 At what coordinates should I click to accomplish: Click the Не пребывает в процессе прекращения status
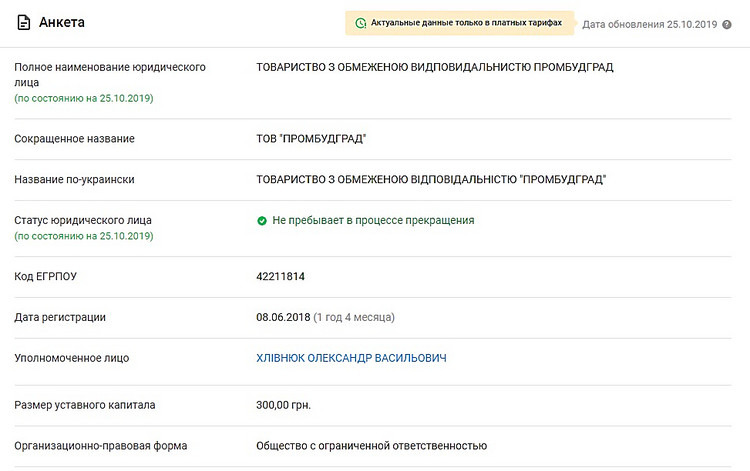coord(373,220)
